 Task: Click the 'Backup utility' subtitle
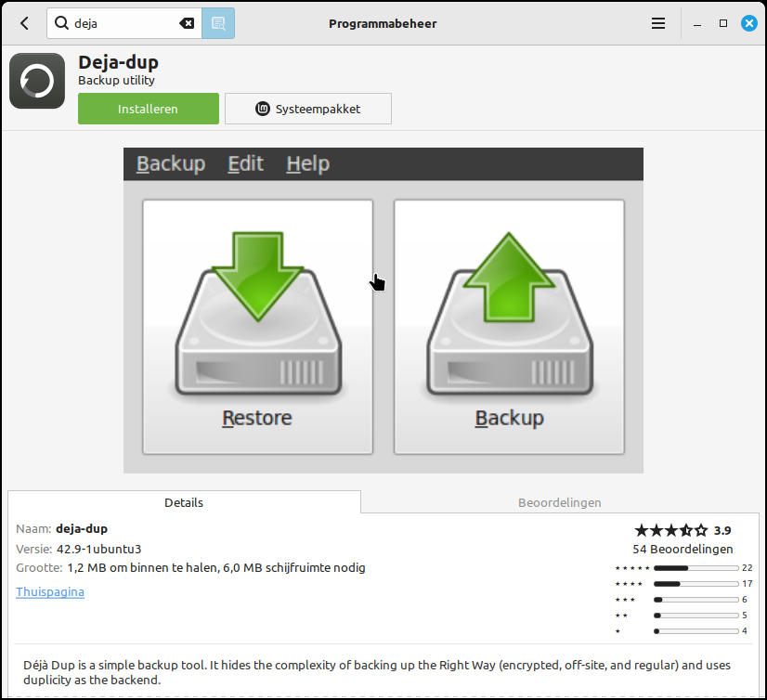click(116, 80)
